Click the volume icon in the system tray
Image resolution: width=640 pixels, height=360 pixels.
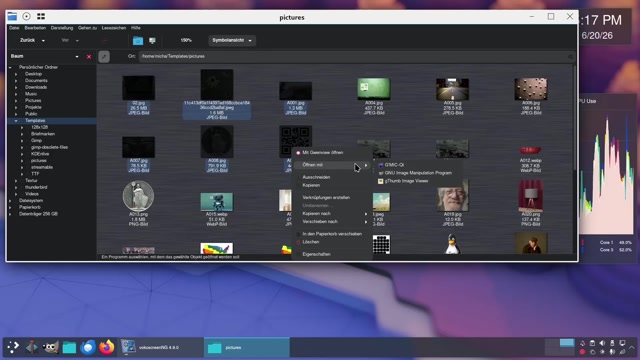(x=602, y=343)
